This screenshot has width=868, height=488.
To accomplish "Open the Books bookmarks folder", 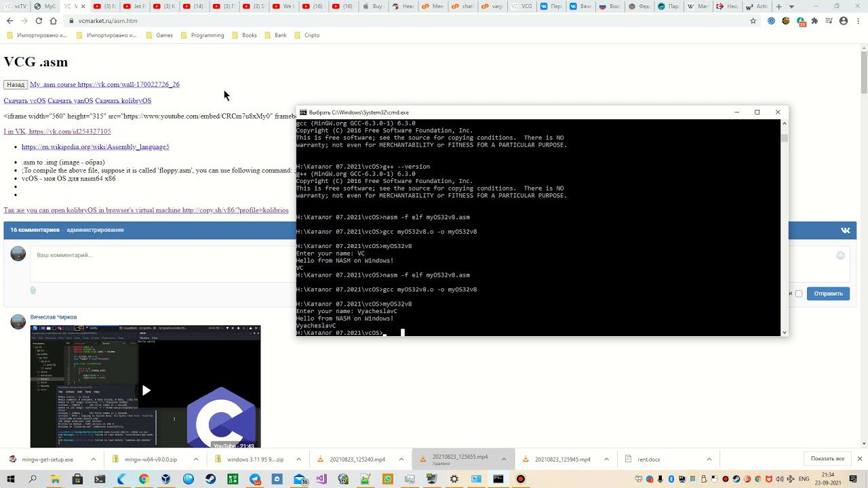I will point(244,35).
